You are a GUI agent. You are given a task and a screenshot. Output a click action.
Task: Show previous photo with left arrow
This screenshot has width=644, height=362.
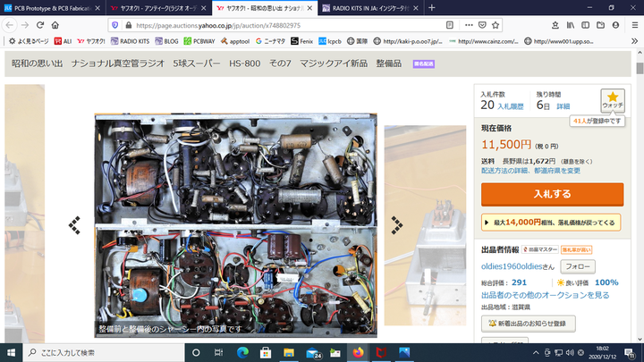click(x=75, y=225)
